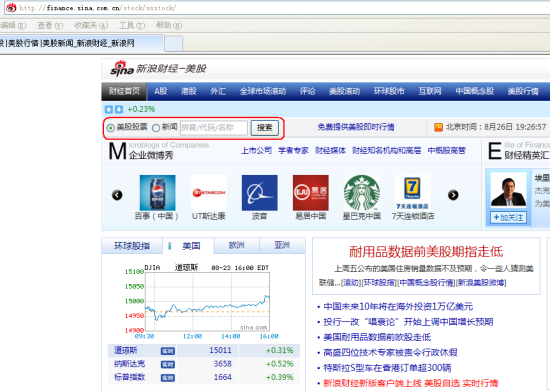The image size is (550, 392).
Task: Open the 评论 navigation item
Action: tap(307, 91)
